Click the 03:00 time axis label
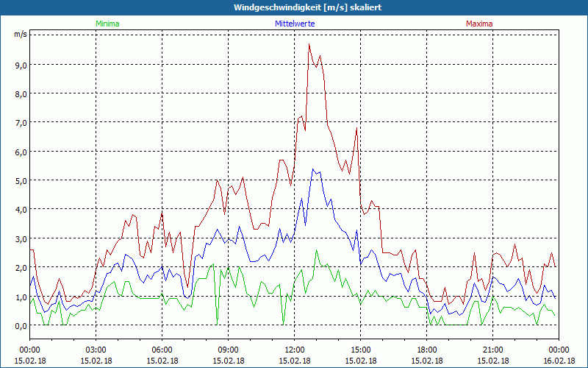 pyautogui.click(x=96, y=350)
